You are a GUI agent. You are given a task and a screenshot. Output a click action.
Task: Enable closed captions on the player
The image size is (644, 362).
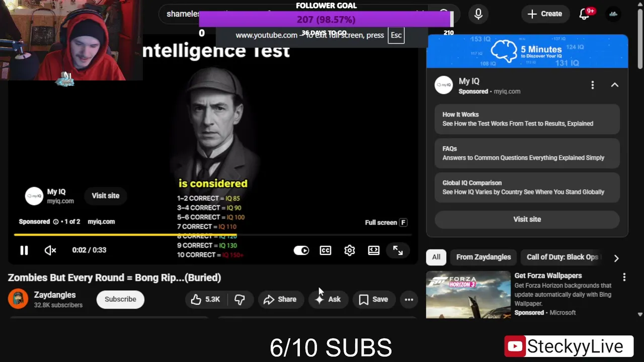click(326, 250)
